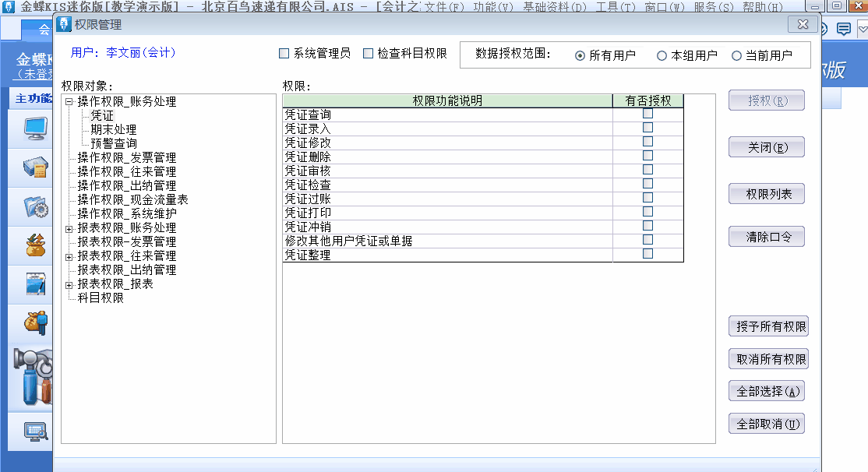Click the folder with gear sidebar icon
Viewport: 868px width, 472px height.
(34, 206)
